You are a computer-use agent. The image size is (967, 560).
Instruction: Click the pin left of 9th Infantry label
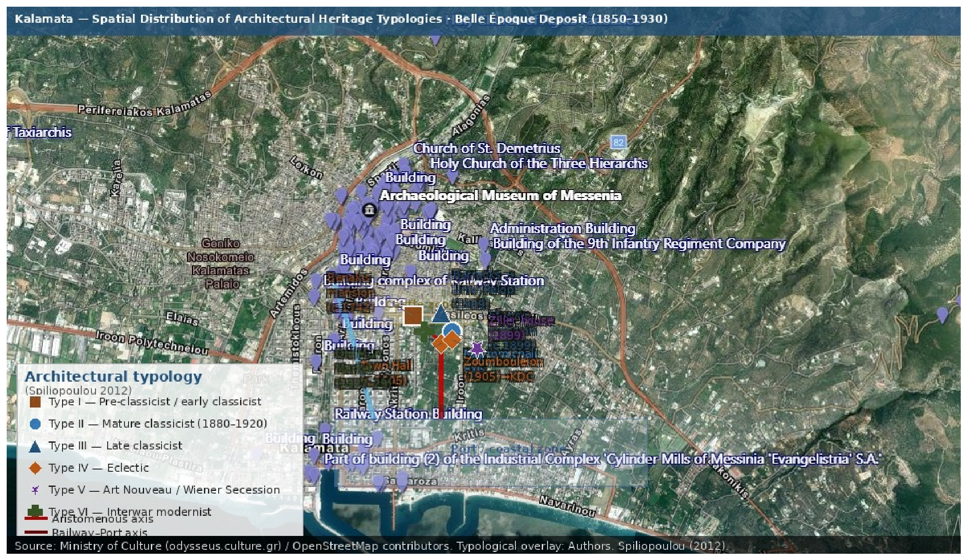pos(483,245)
